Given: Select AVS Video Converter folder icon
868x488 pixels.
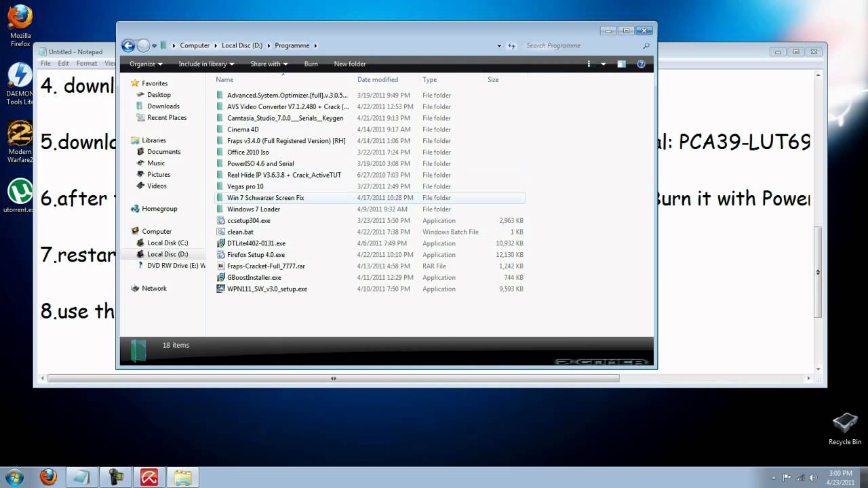Looking at the screenshot, I should pos(220,107).
